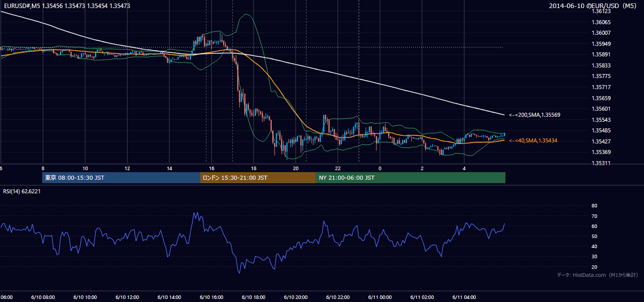Click price axis label 1.35369
The image size is (644, 302).
[x=601, y=152]
